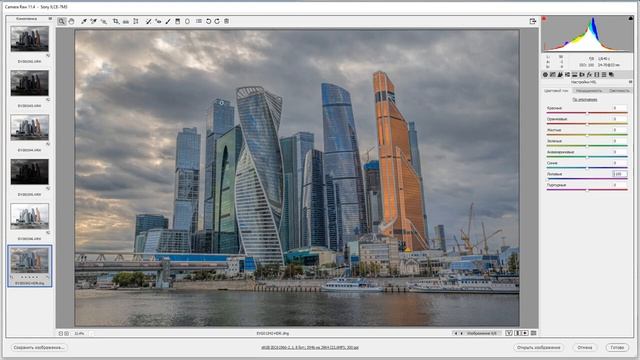Select the Color Sampler tool

tap(93, 21)
